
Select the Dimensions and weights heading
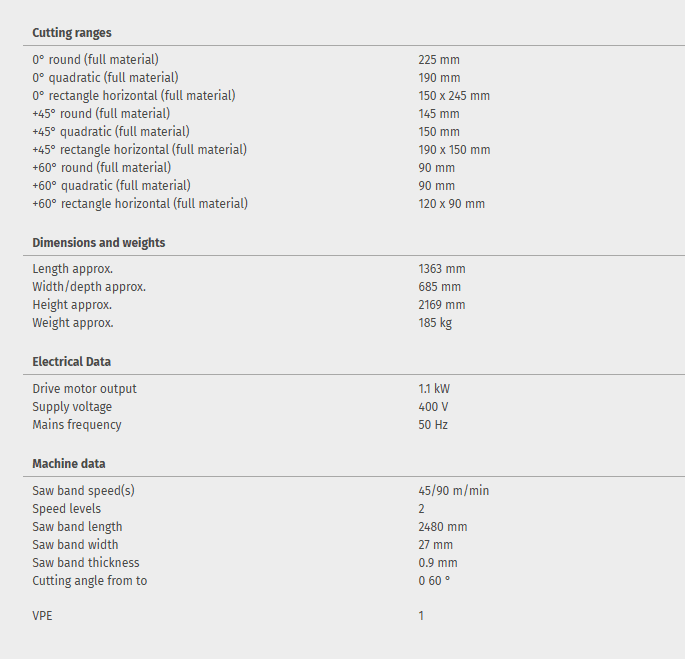(99, 243)
